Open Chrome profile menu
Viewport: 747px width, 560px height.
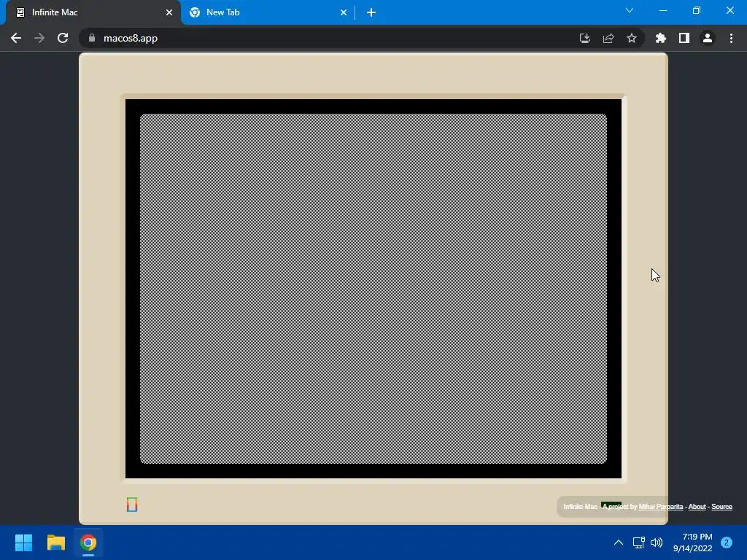click(708, 38)
